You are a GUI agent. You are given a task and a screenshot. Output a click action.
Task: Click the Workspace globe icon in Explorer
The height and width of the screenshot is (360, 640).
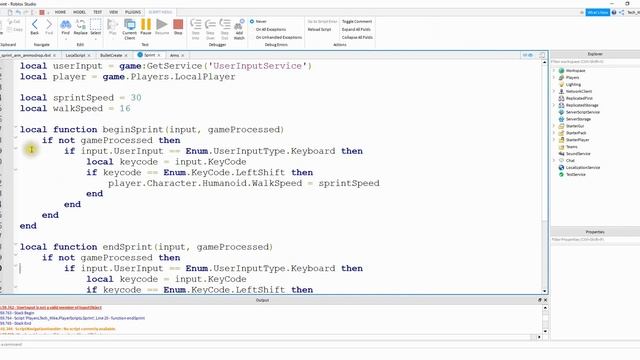click(561, 71)
